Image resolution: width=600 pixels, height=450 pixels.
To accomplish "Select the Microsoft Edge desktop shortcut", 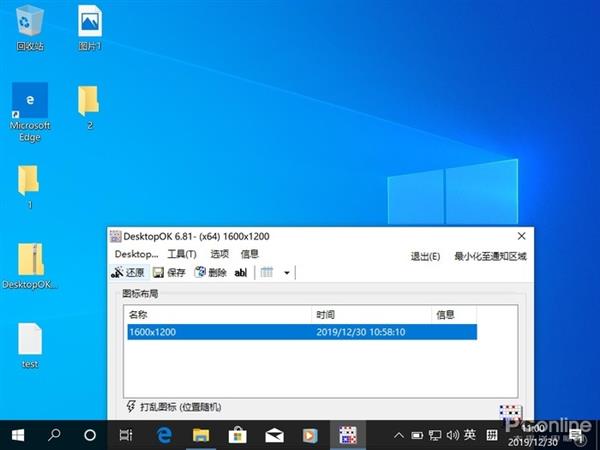I will (30, 112).
